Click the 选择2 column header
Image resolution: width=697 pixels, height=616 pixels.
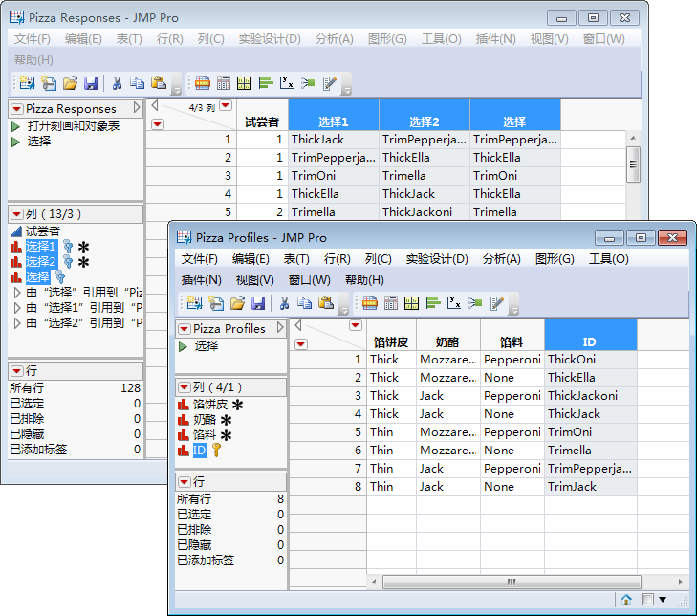(x=424, y=121)
